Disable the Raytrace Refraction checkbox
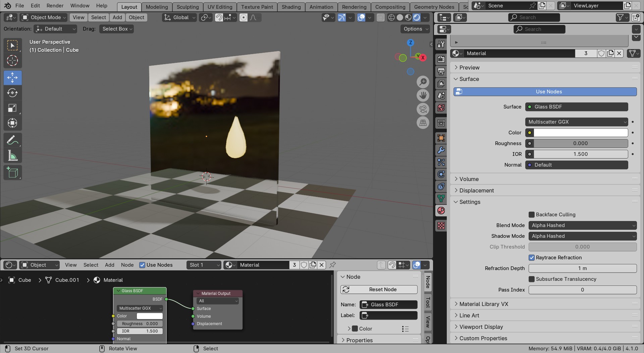The width and height of the screenshot is (644, 353). coord(532,258)
